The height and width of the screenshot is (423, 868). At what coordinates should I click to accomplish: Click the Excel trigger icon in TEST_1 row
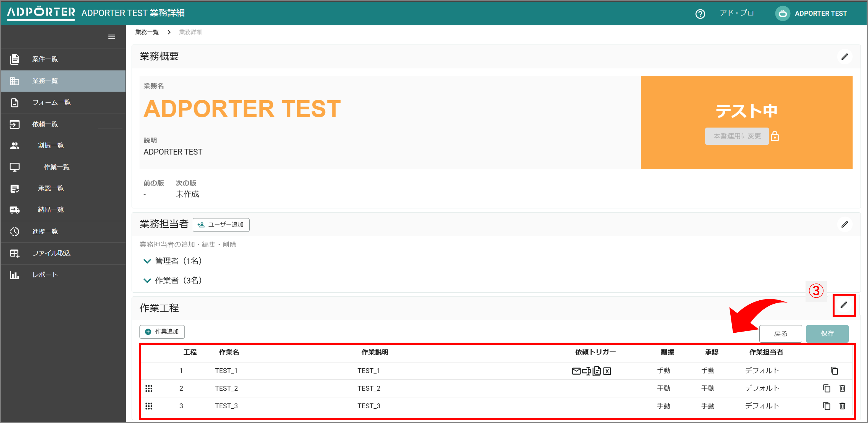pos(607,371)
